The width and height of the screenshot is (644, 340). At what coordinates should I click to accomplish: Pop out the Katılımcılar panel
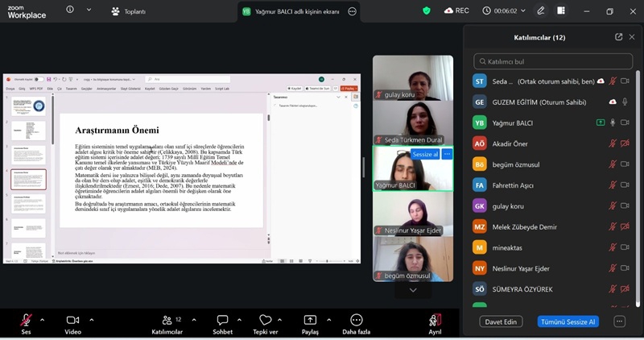[x=618, y=37]
